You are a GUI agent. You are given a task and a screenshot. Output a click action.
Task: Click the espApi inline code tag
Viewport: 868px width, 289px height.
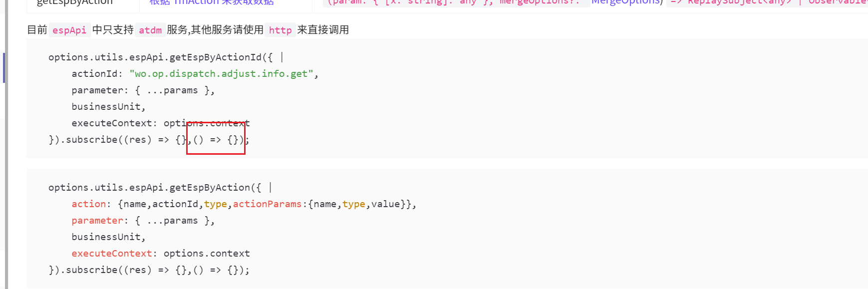[x=69, y=30]
